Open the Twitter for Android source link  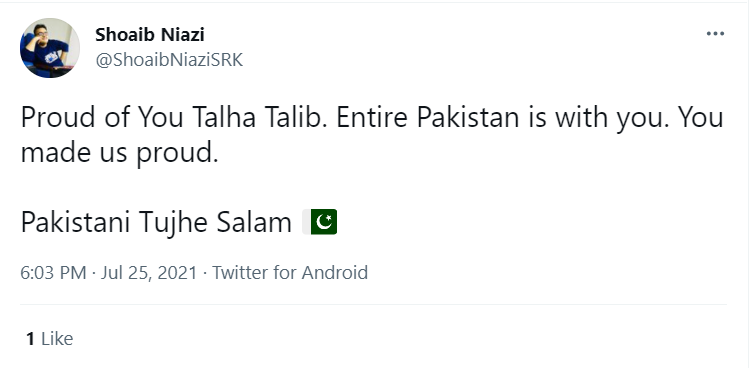coord(290,273)
